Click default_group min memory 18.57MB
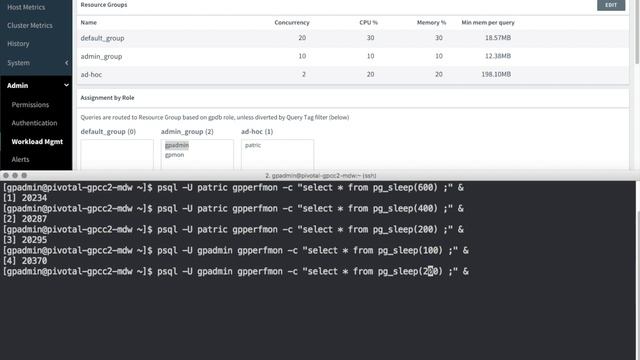This screenshot has height=360, width=640. 498,38
